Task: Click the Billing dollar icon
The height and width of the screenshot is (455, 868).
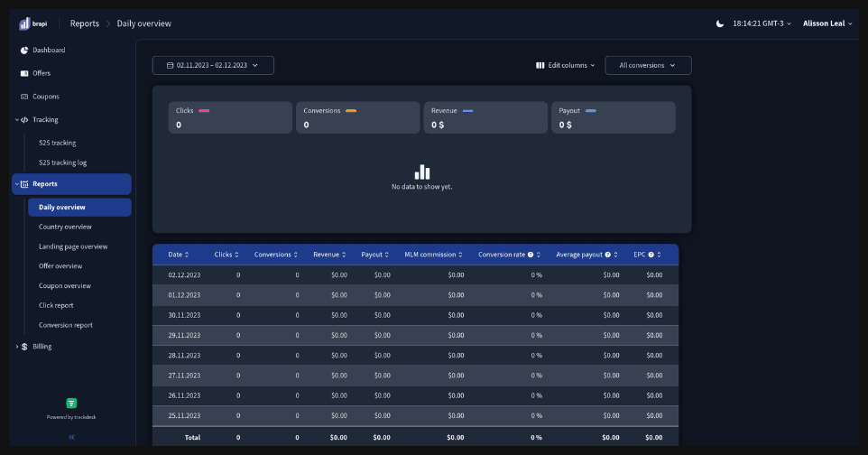Action: click(24, 347)
